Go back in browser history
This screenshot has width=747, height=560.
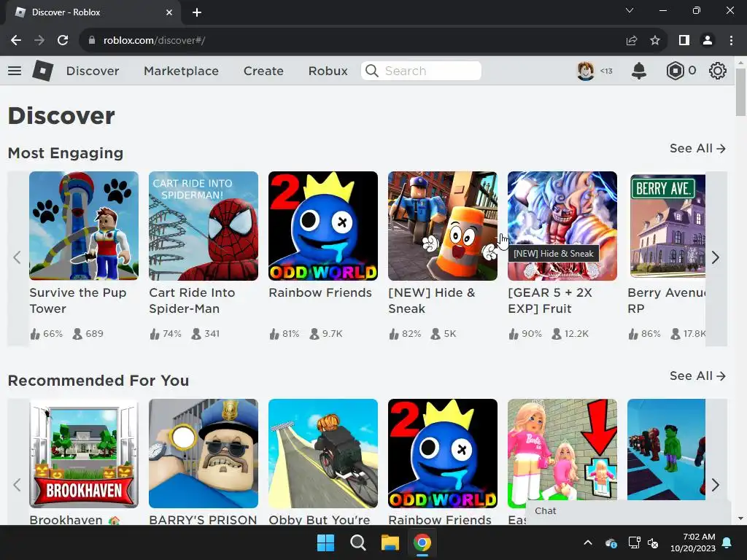coord(16,41)
